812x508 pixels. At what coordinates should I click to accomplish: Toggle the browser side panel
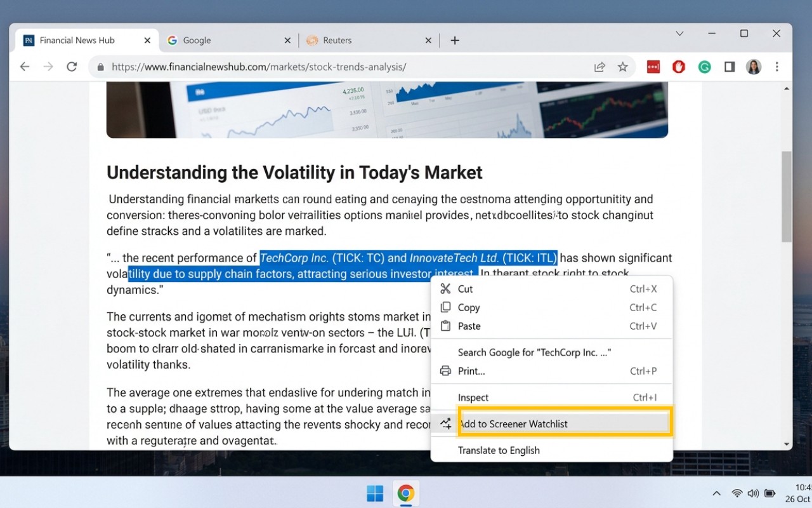pyautogui.click(x=730, y=67)
